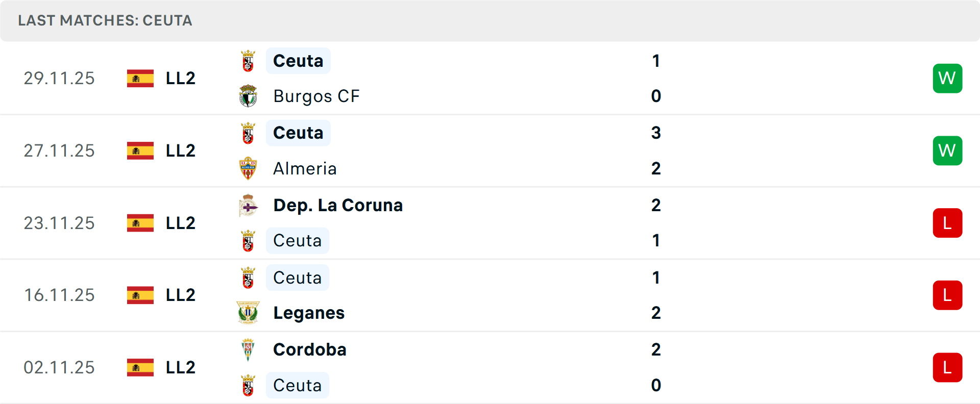Click Spain flag on 27.11.25 row
980x404 pixels.
(x=140, y=150)
